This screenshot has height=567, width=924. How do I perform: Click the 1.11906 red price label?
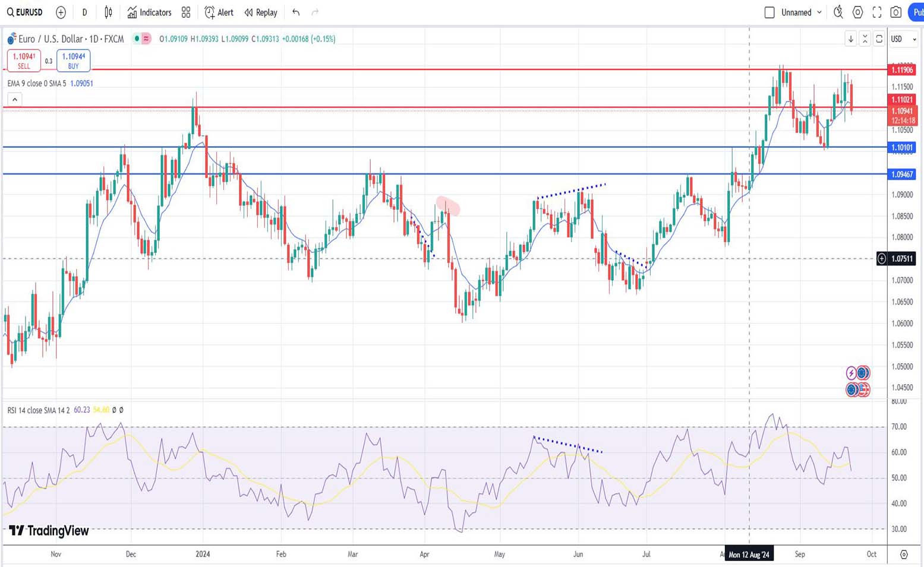[x=901, y=70]
